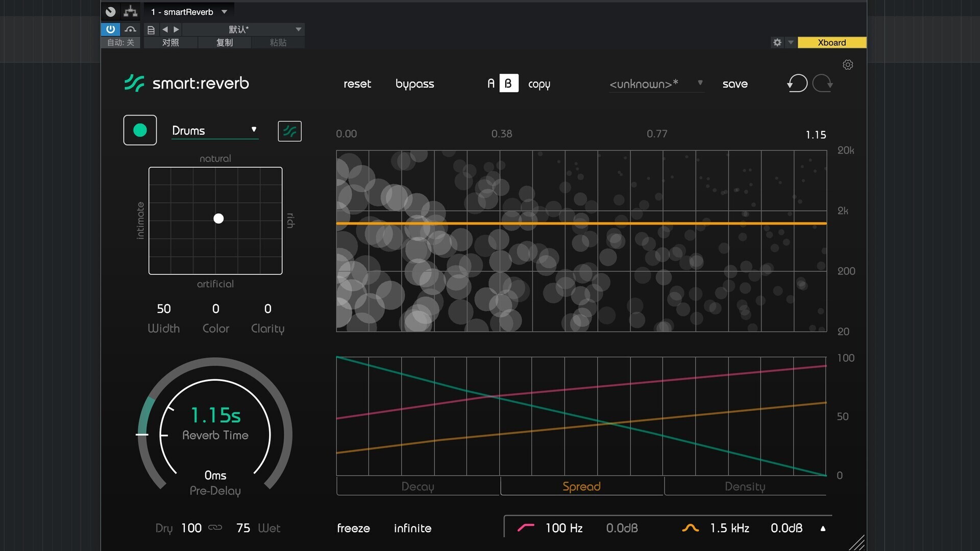Click the 复制 copy button
The width and height of the screenshot is (980, 551).
224,42
